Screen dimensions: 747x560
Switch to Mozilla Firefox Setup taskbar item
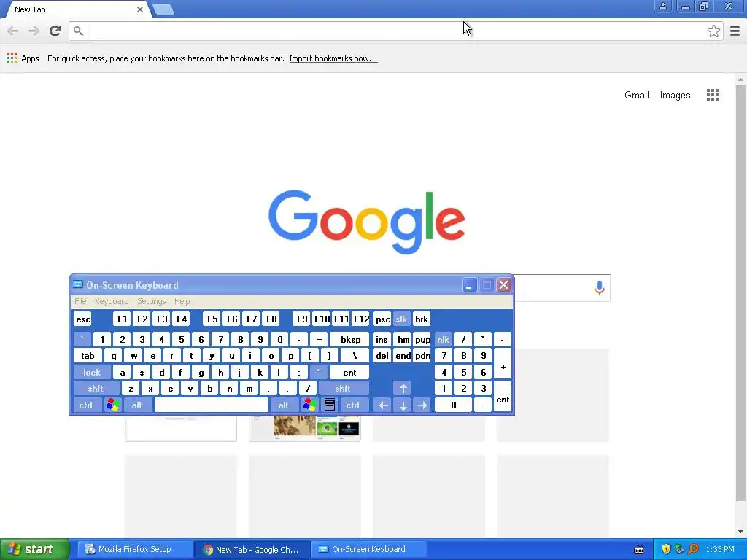[x=134, y=549]
